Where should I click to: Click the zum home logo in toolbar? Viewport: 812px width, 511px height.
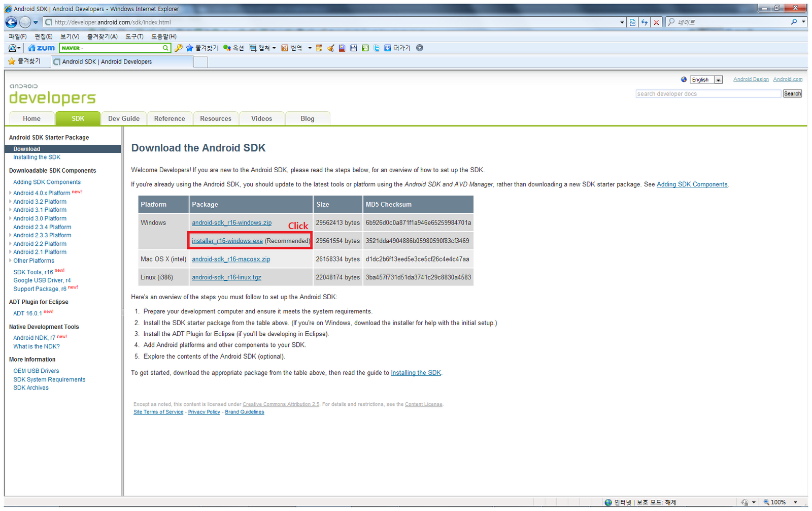(42, 48)
